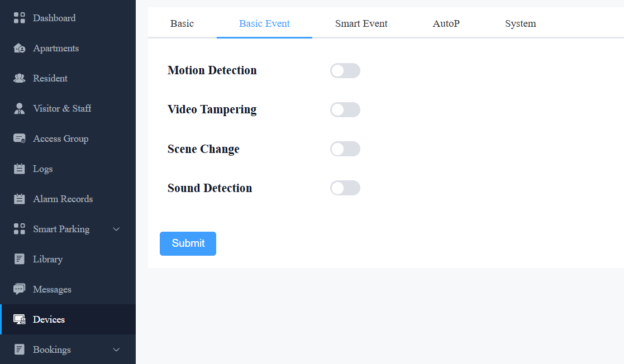Click the Apartments house icon
Image resolution: width=624 pixels, height=364 pixels.
click(x=19, y=48)
